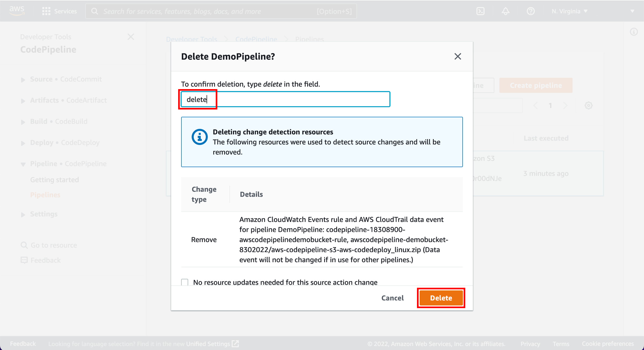Click the Pipelines breadcrumb text
This screenshot has height=350, width=644.
point(309,39)
